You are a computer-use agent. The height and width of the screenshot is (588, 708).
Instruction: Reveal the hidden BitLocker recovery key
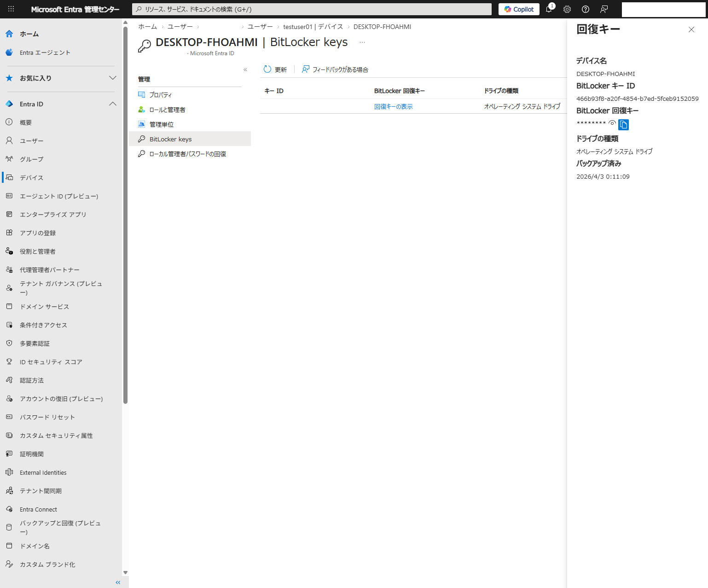coord(612,123)
